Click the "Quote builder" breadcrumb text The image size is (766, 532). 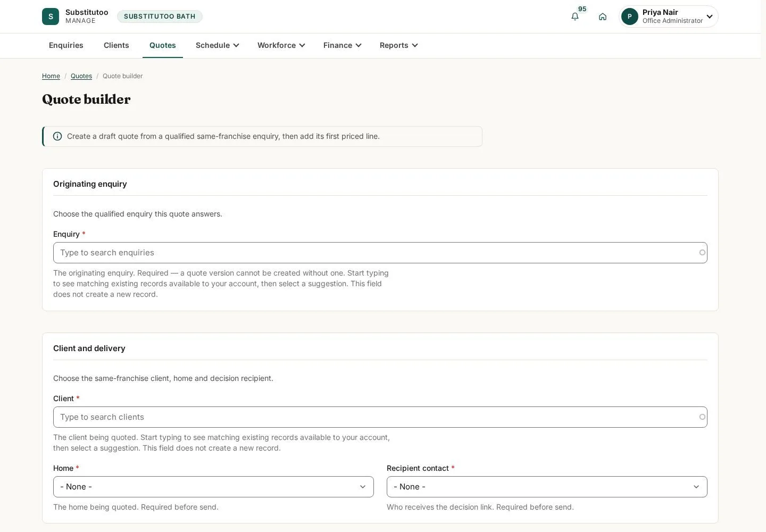(x=122, y=76)
